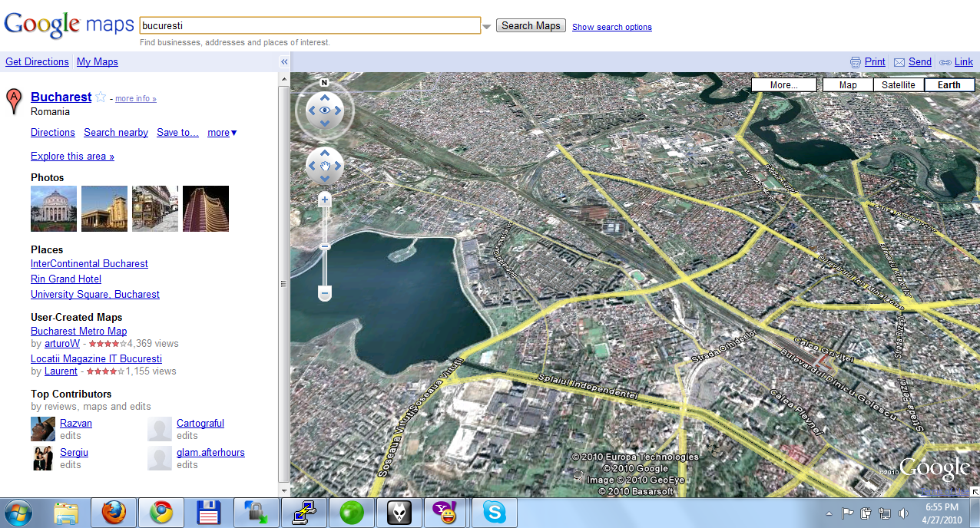Rotate view left with look-around arrow

(312, 111)
